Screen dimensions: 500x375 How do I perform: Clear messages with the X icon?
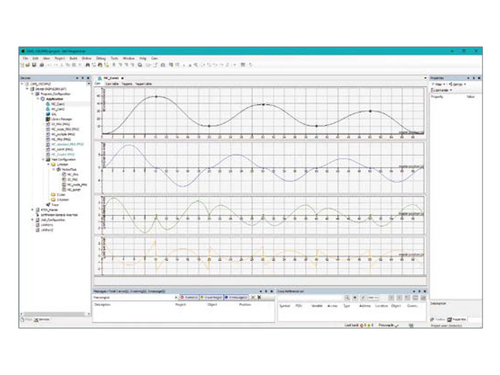(x=259, y=297)
